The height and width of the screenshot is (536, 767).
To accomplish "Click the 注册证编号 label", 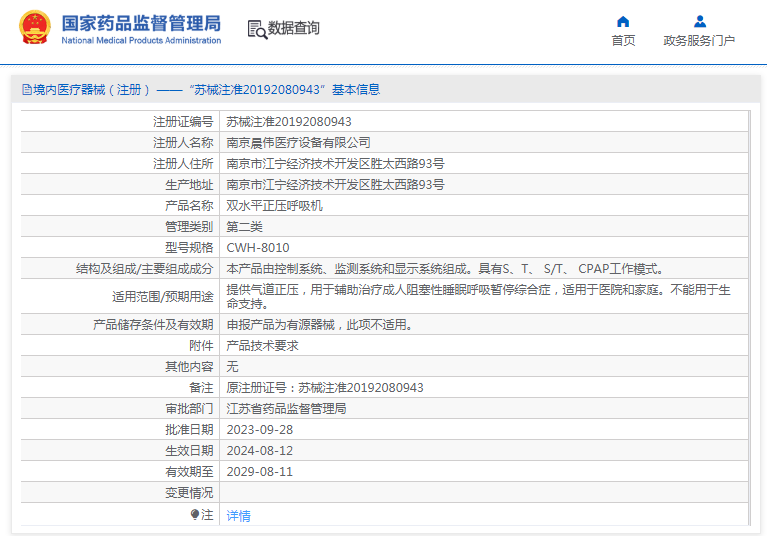I will [183, 122].
